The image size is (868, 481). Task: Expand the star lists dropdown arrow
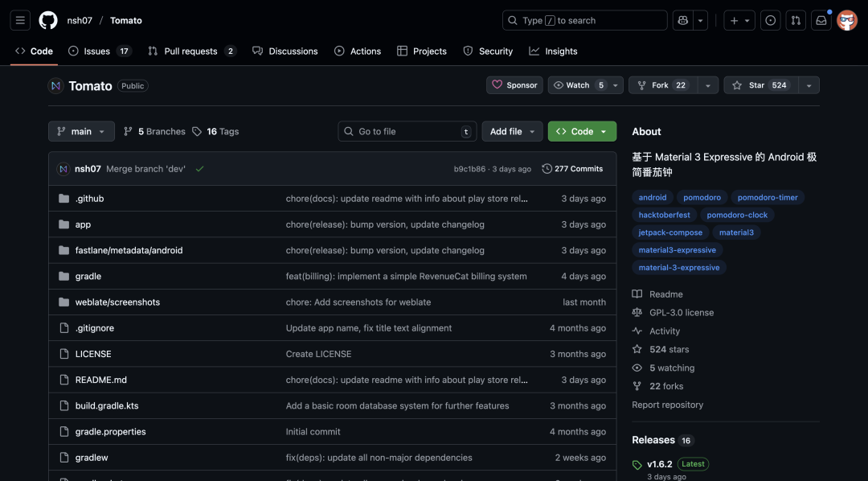pyautogui.click(x=809, y=85)
